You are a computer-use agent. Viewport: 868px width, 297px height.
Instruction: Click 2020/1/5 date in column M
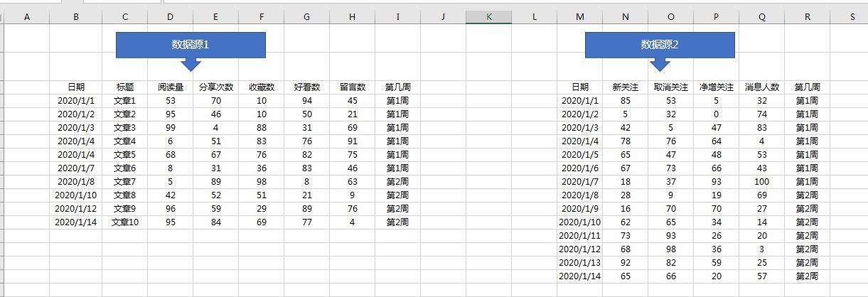[579, 155]
